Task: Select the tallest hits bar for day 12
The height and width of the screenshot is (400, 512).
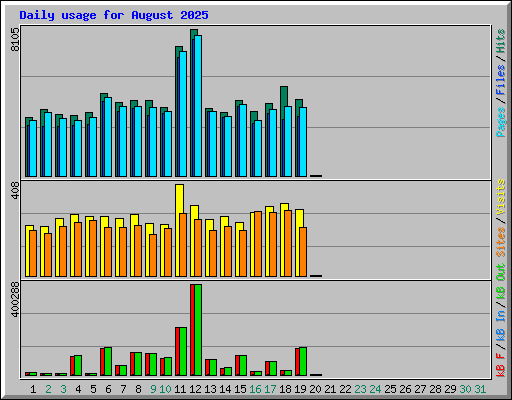Action: coord(194,32)
